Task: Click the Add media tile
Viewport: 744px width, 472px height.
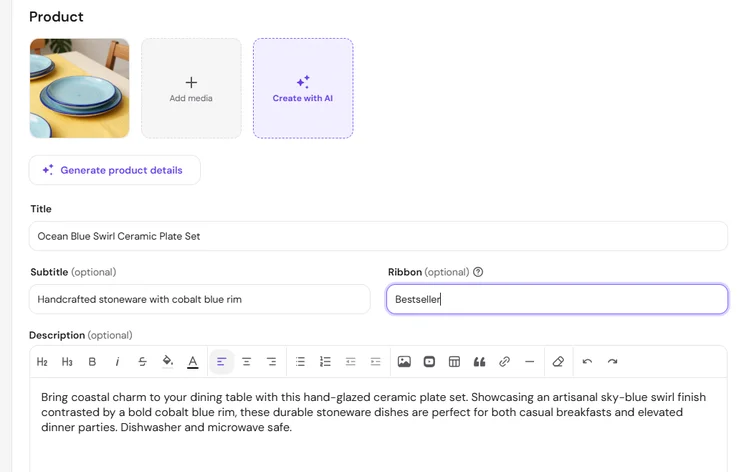Action: [191, 88]
